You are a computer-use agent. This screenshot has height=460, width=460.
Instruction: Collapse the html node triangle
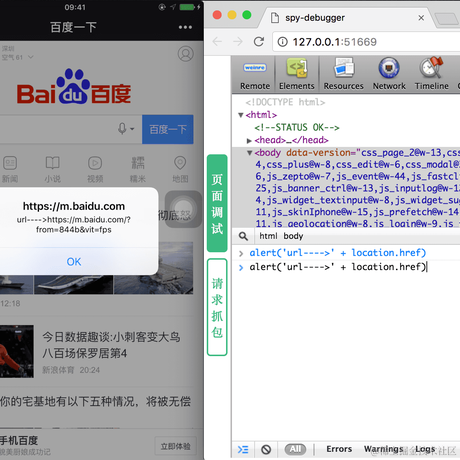coord(241,115)
